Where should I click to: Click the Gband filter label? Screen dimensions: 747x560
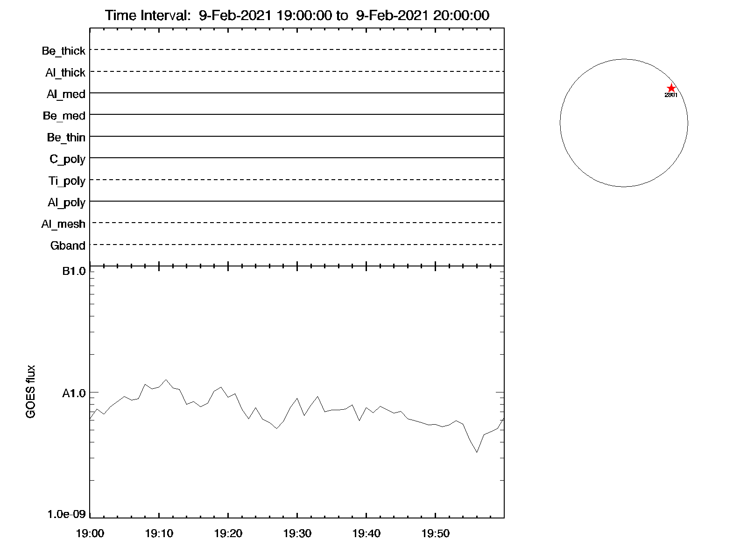tap(68, 245)
